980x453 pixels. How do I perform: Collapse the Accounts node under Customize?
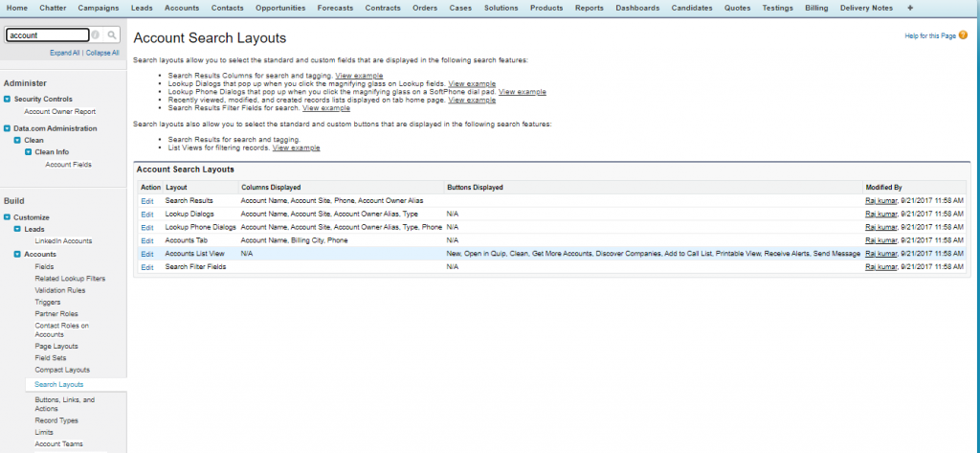tap(16, 254)
